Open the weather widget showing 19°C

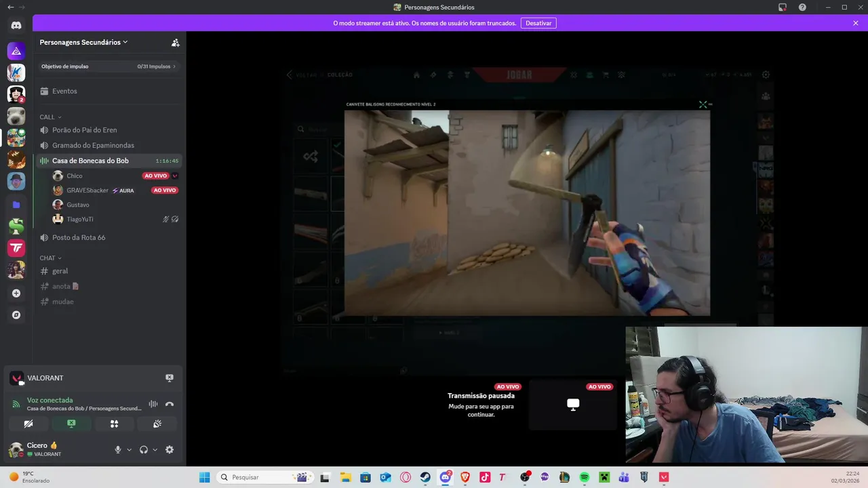click(28, 477)
